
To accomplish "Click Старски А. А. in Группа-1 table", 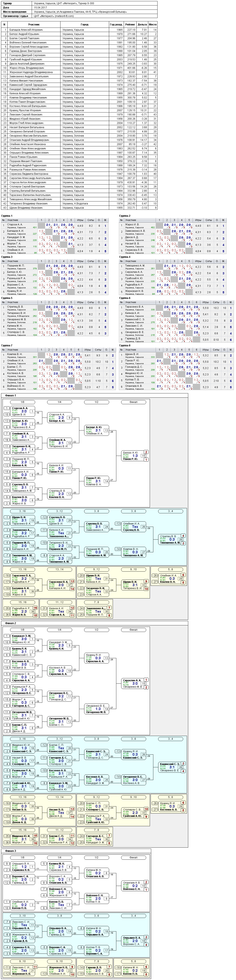I will (x=15, y=225).
